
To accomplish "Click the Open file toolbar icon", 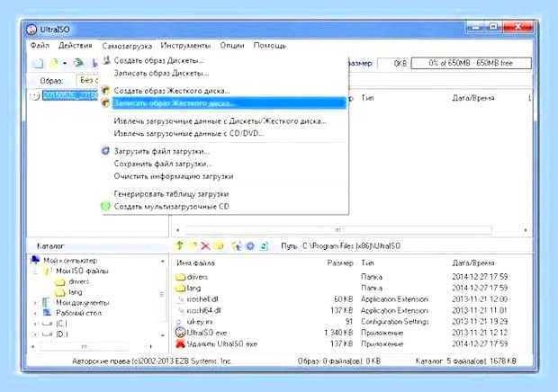I will tap(54, 63).
